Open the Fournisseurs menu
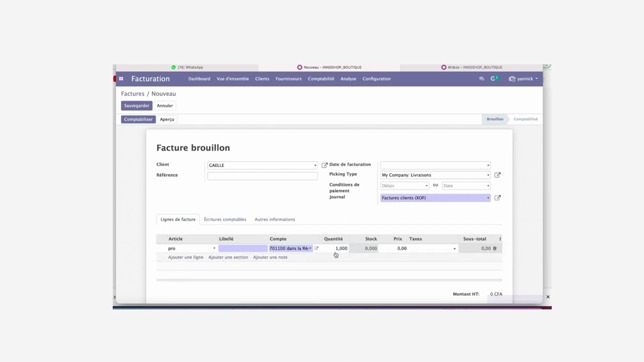 pyautogui.click(x=288, y=79)
